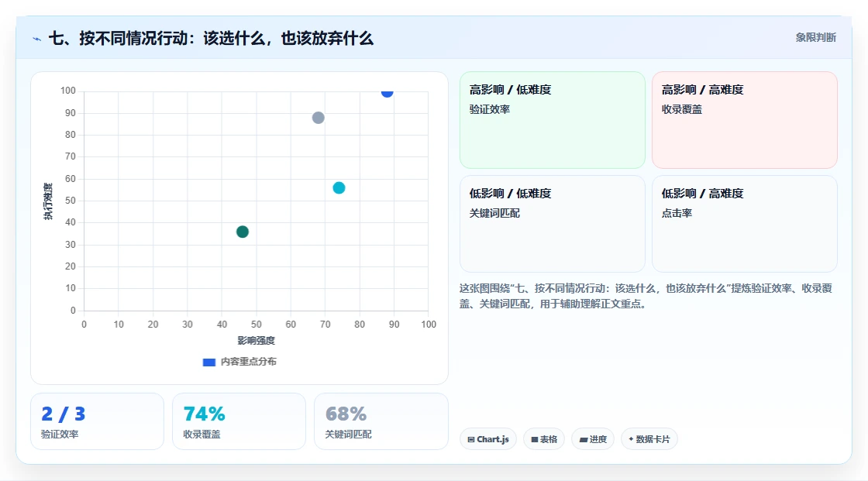Click the lightning icon beside the section title

(x=37, y=39)
